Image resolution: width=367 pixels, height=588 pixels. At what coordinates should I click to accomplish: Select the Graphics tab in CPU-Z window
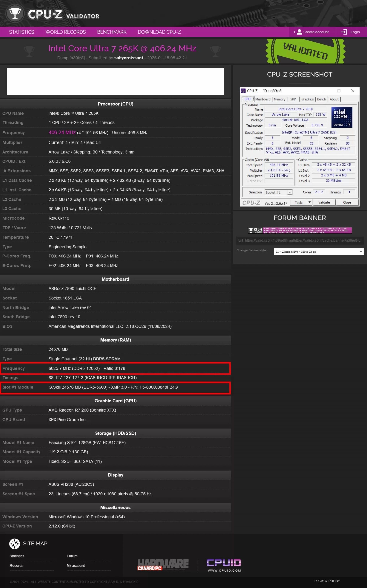(308, 99)
